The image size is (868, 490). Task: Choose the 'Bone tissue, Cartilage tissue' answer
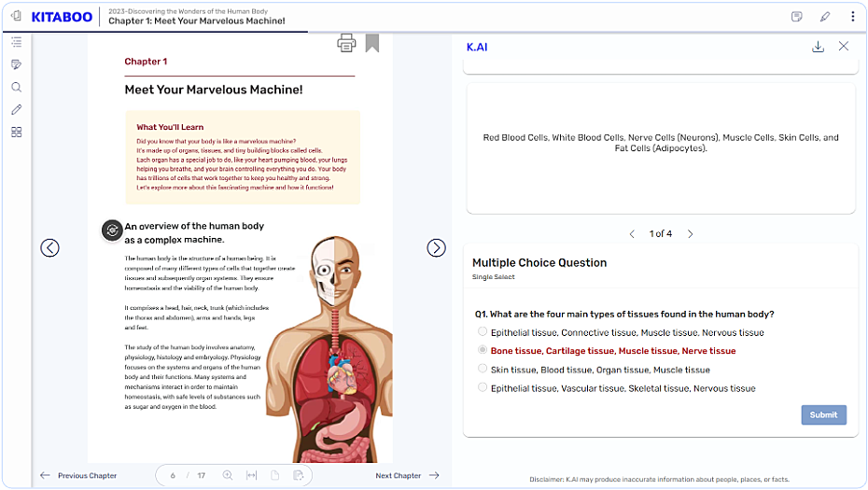tap(483, 351)
